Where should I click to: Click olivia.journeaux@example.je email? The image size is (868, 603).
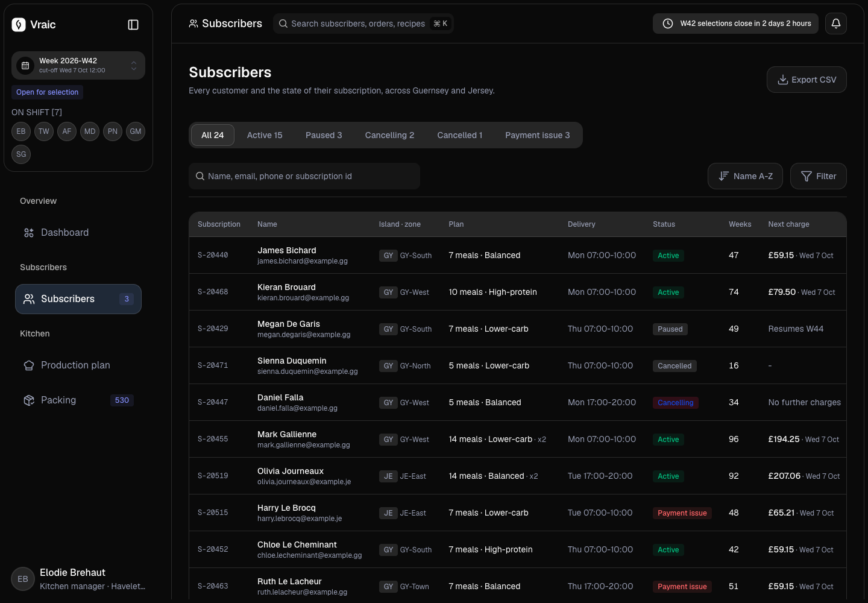tap(304, 482)
